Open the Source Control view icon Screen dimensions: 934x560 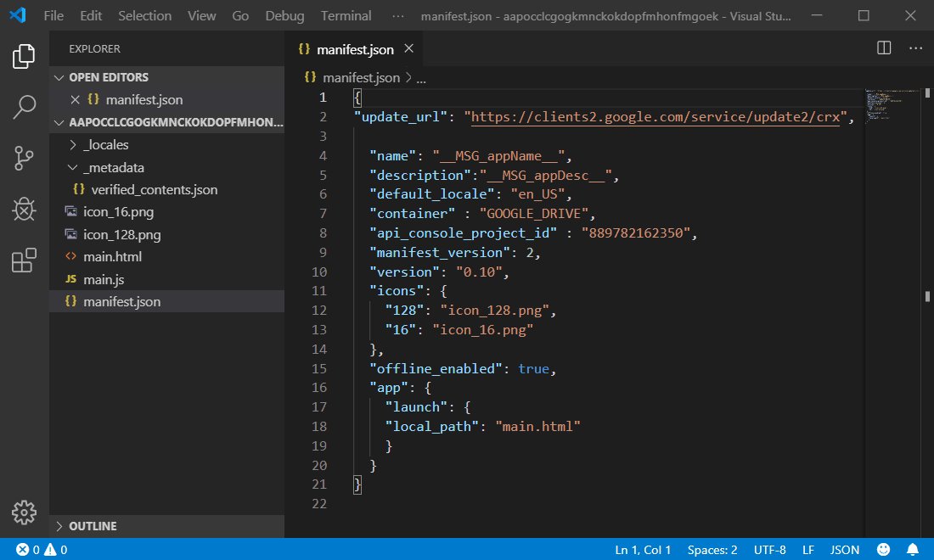(24, 159)
